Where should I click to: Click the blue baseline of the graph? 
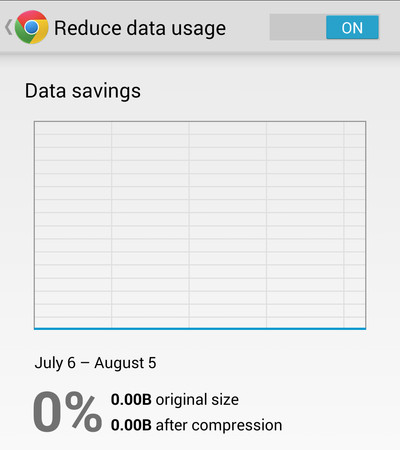click(200, 329)
